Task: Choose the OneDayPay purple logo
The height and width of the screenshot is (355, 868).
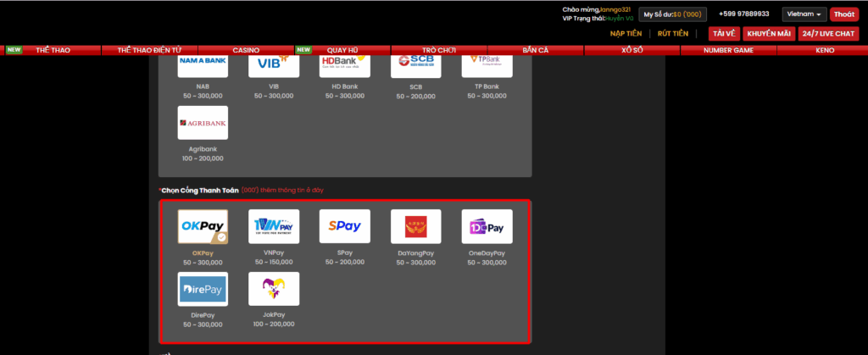Action: point(487,227)
